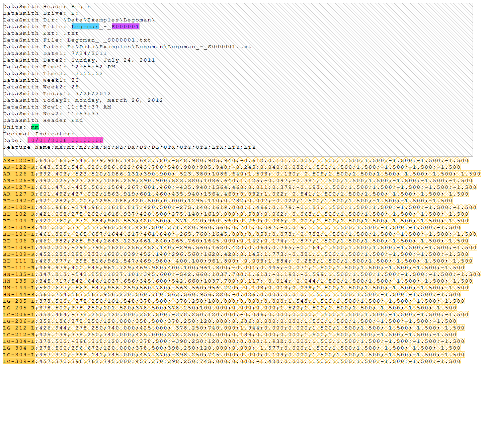Select the HN-135-L feature name

pyautogui.click(x=19, y=274)
